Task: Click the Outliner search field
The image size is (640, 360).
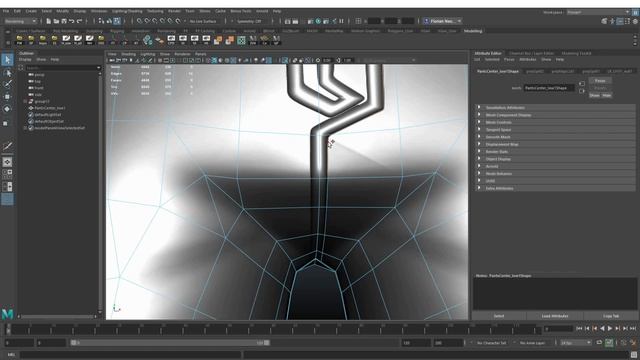Action: [x=62, y=68]
